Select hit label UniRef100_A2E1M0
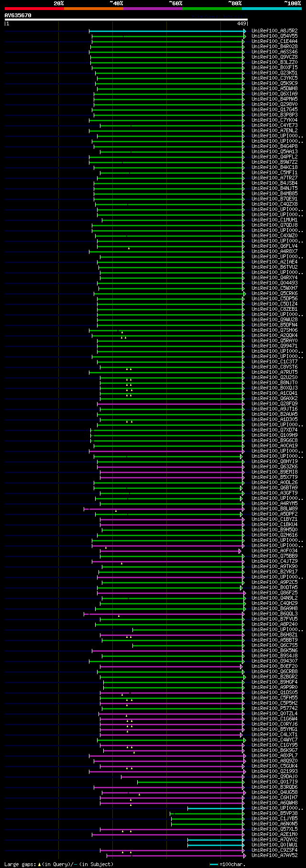306x868 pixels. (274, 834)
